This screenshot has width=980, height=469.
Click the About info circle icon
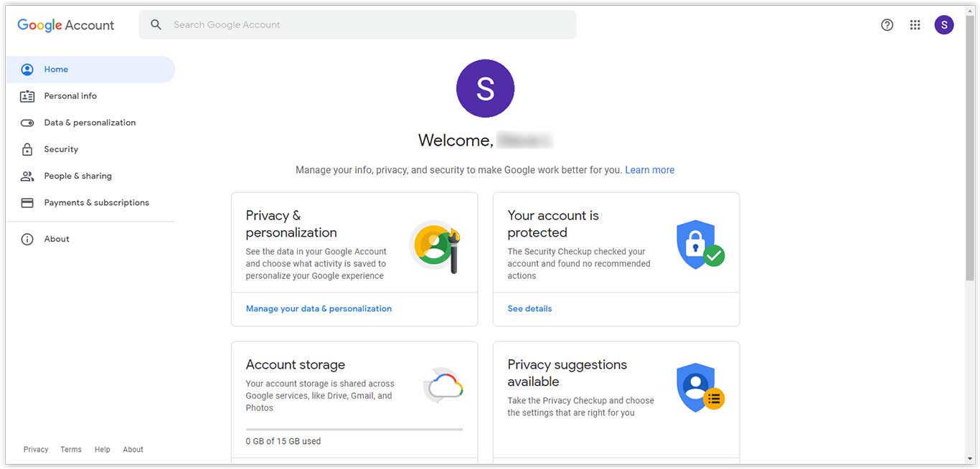pos(27,240)
